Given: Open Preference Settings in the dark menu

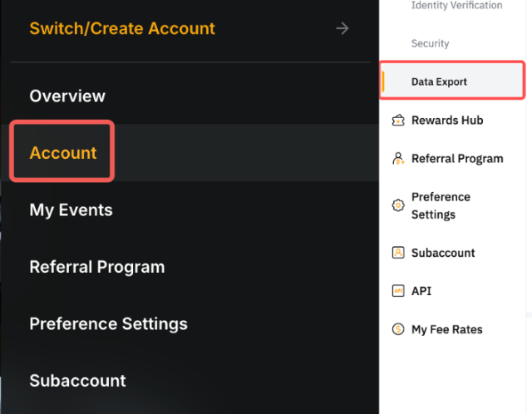Looking at the screenshot, I should (x=109, y=323).
